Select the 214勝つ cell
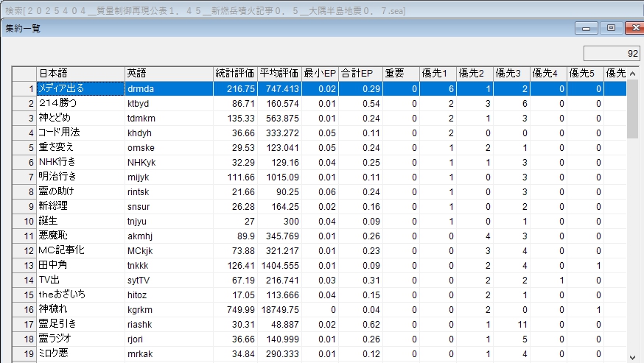Viewport: 644px width, 363px height. pos(80,104)
